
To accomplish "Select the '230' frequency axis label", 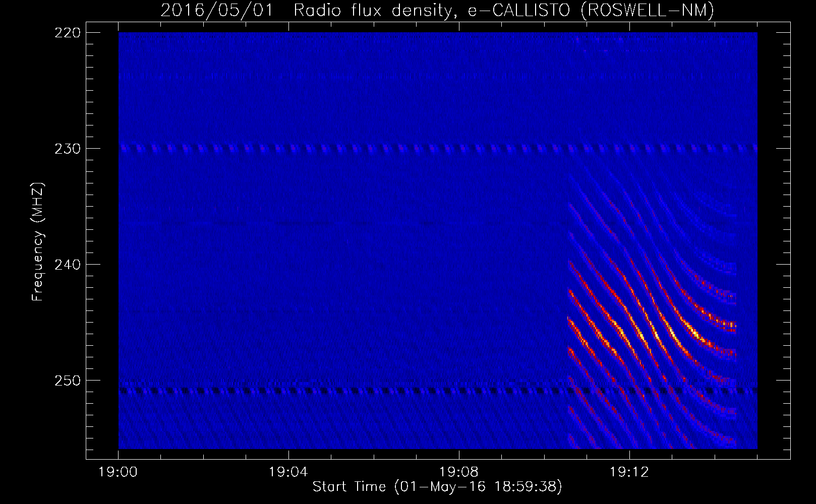I will click(67, 148).
